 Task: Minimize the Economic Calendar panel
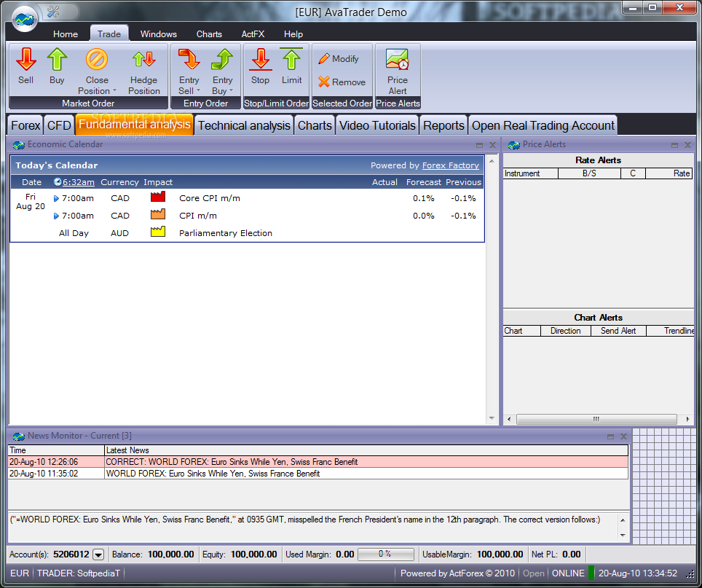point(479,145)
